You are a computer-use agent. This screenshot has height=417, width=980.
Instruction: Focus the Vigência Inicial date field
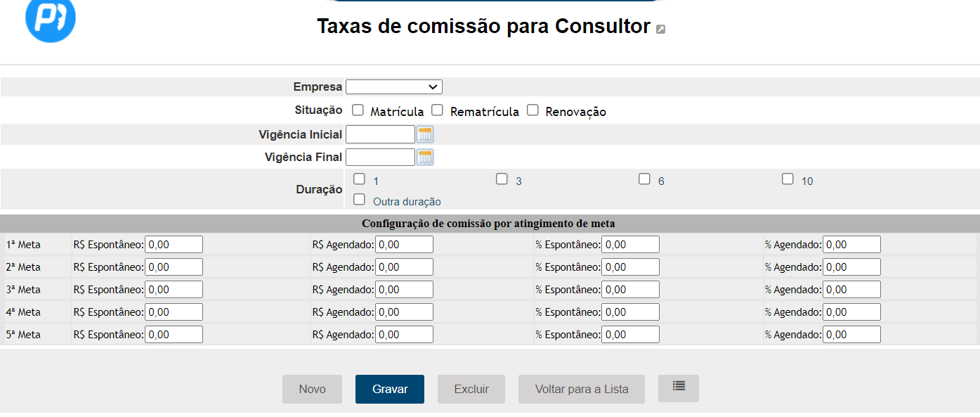click(380, 134)
